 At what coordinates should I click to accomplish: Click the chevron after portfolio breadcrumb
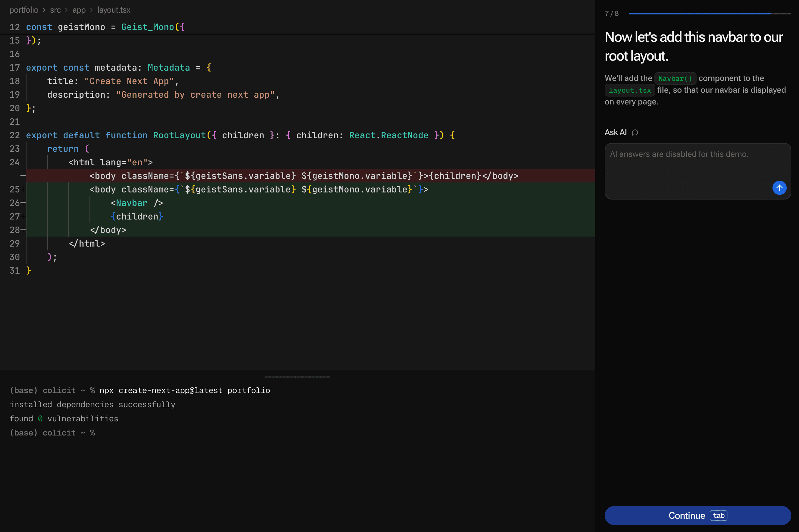44,10
